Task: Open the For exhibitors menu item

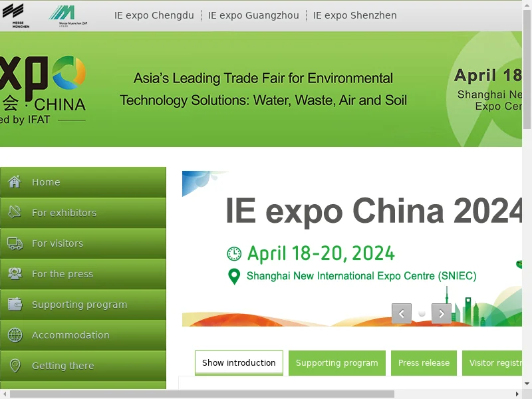Action: 83,213
